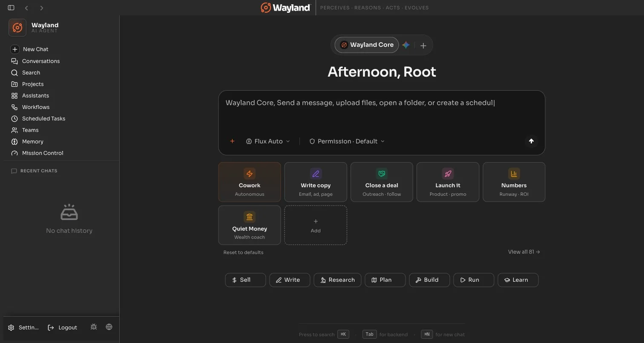Viewport: 644px width, 343px height.
Task: Click the ⌘K search shortcut key
Action: click(343, 334)
